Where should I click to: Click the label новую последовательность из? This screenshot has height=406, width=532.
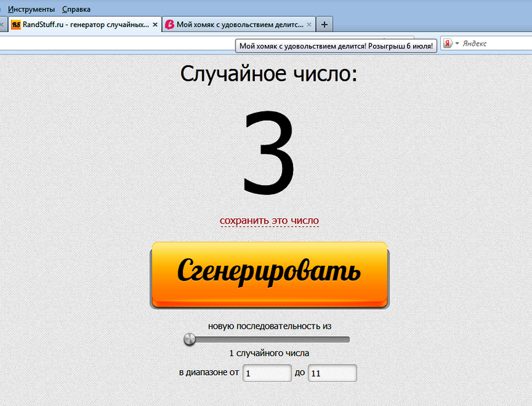pos(269,327)
